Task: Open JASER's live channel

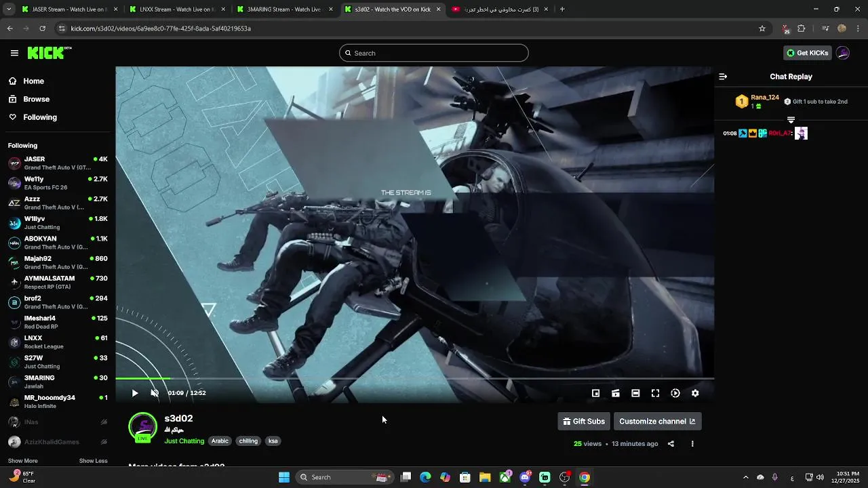Action: [x=58, y=163]
